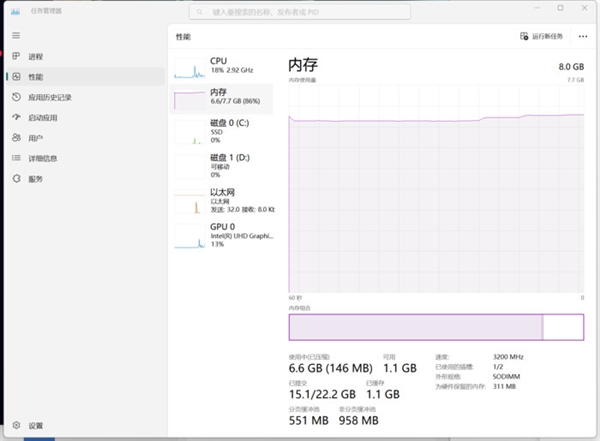Click the form factor value SODIMM
The height and width of the screenshot is (441, 600).
click(x=506, y=376)
